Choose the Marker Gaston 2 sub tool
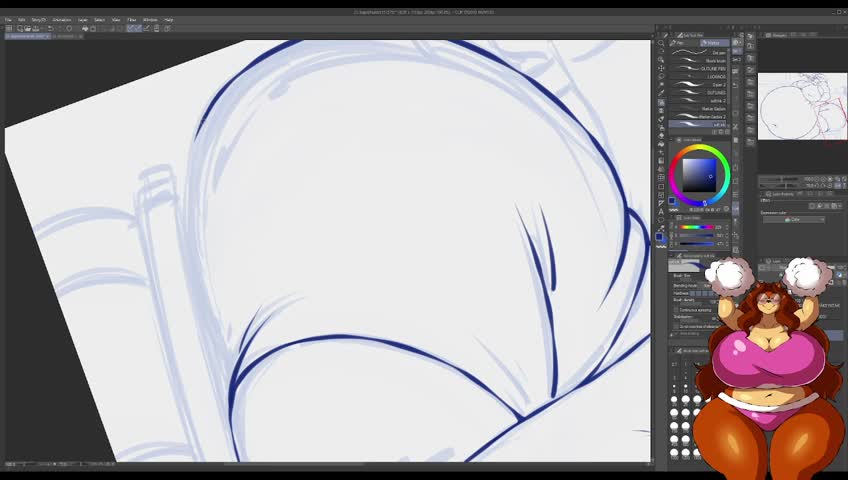 (x=698, y=117)
